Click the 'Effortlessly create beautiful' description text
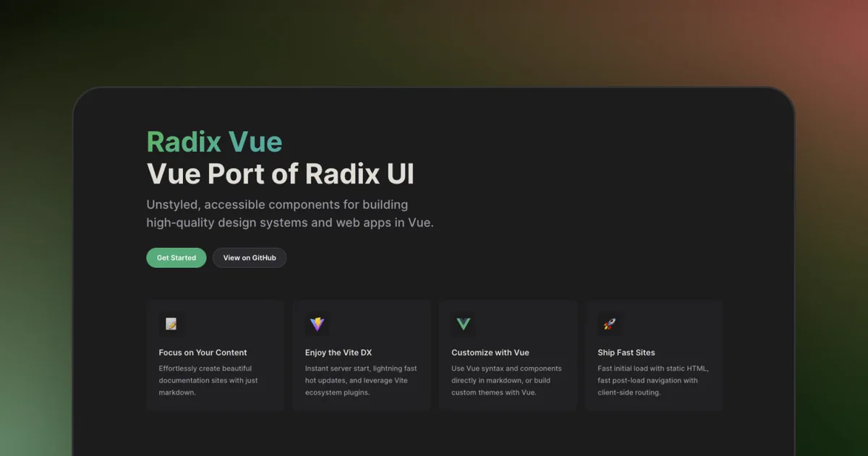This screenshot has height=456, width=868. (208, 380)
